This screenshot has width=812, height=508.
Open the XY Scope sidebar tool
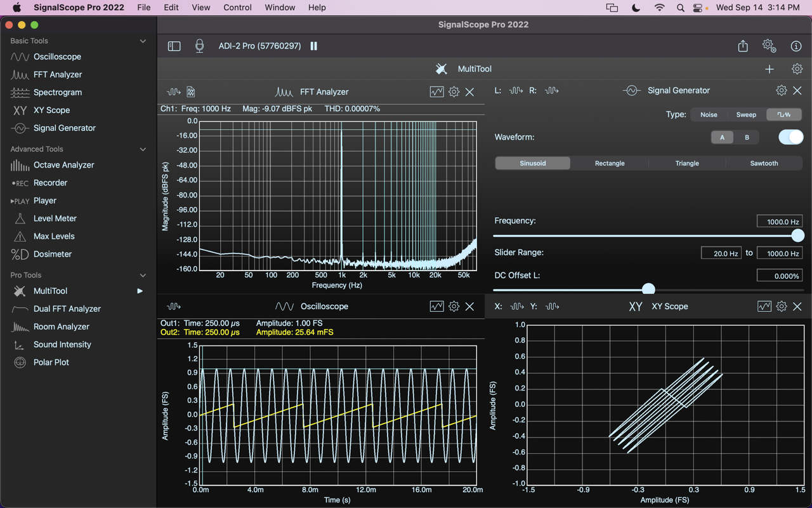click(x=51, y=110)
